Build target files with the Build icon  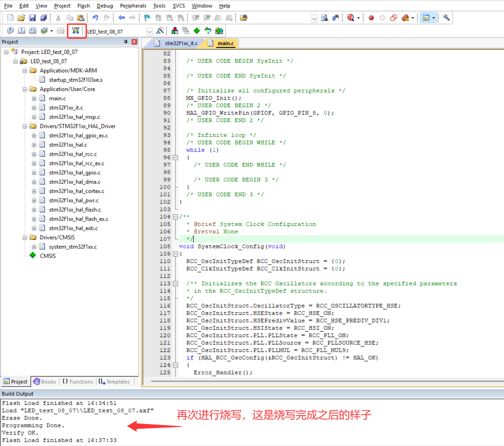coord(22,31)
